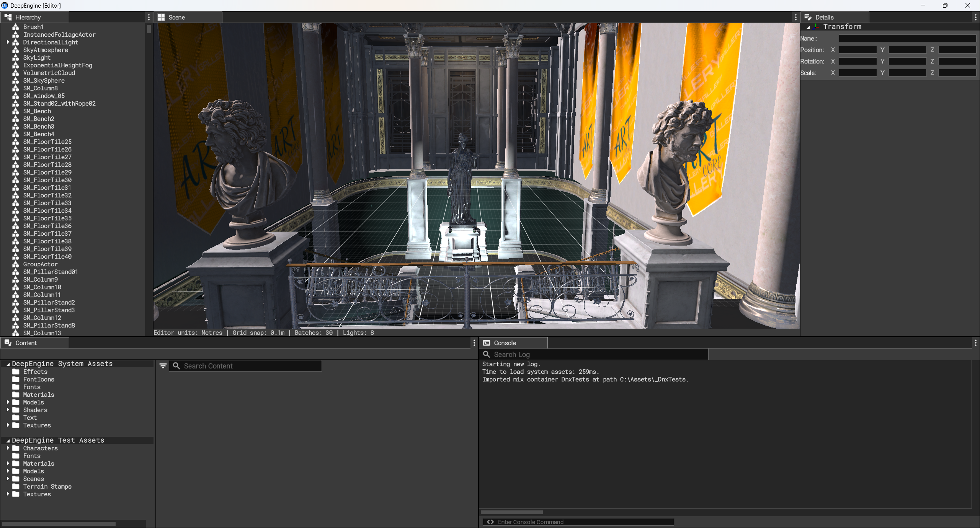Viewport: 980px width, 528px height.
Task: Open the Scene panel options menu
Action: [795, 17]
